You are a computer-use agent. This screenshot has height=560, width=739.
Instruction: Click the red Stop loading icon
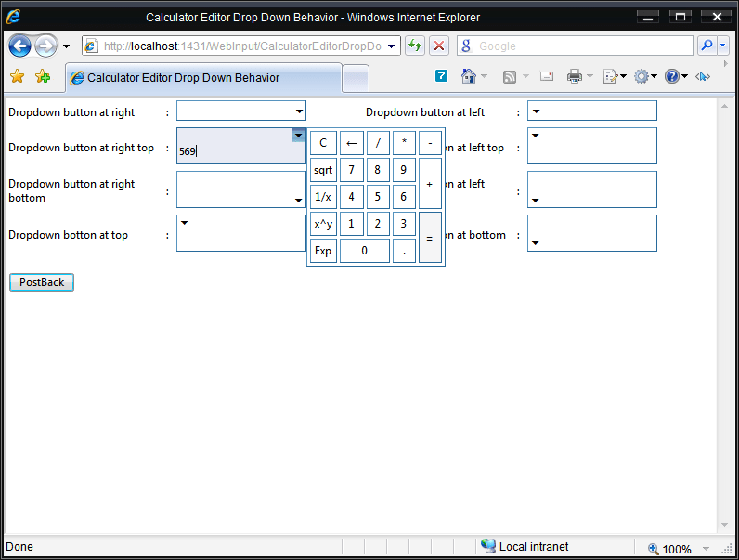(x=439, y=46)
